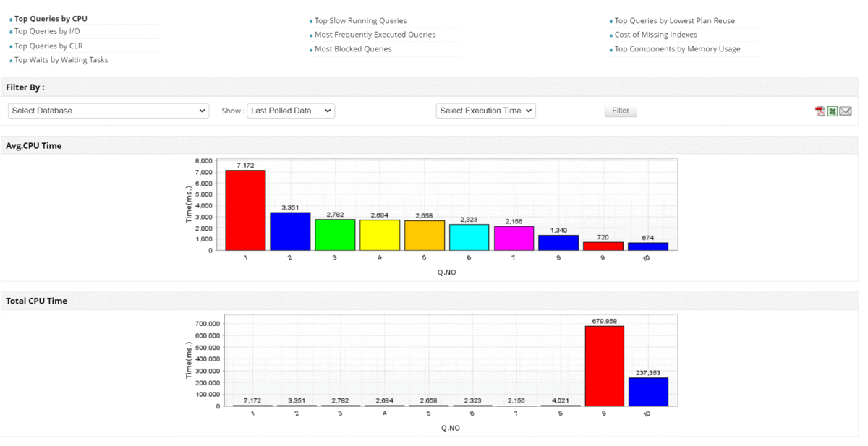The height and width of the screenshot is (446, 868).
Task: Show Top Components by Memory Usage
Action: point(677,49)
